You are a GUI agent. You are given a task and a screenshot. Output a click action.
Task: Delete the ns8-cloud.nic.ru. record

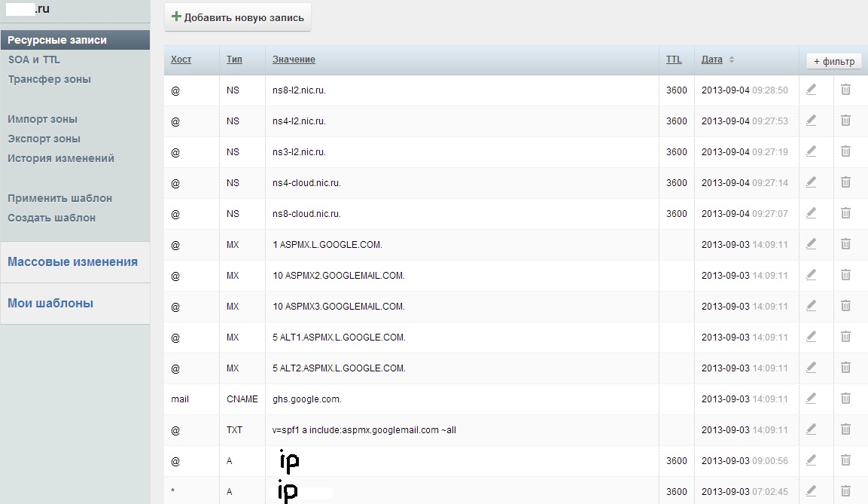845,213
